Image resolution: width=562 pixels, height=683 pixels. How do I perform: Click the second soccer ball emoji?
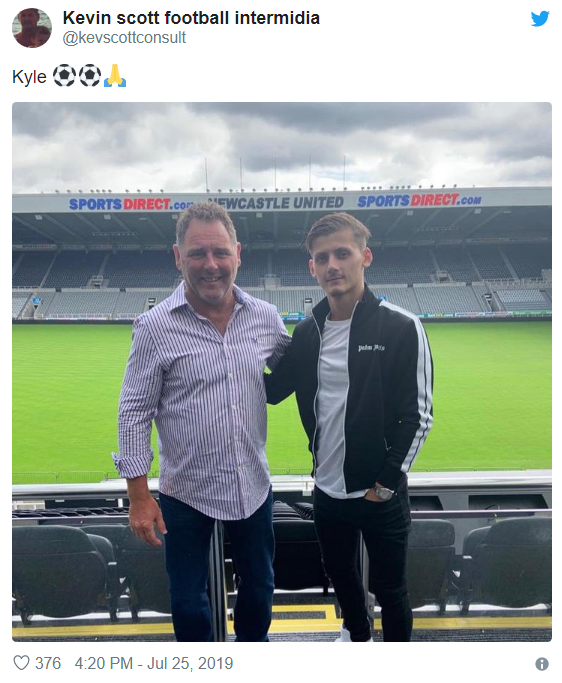[x=90, y=75]
